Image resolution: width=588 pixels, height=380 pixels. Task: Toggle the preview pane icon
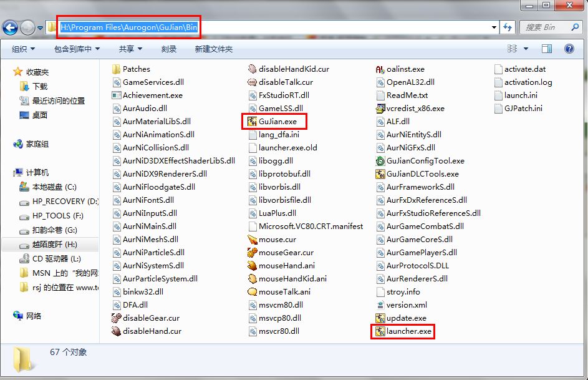[x=547, y=49]
